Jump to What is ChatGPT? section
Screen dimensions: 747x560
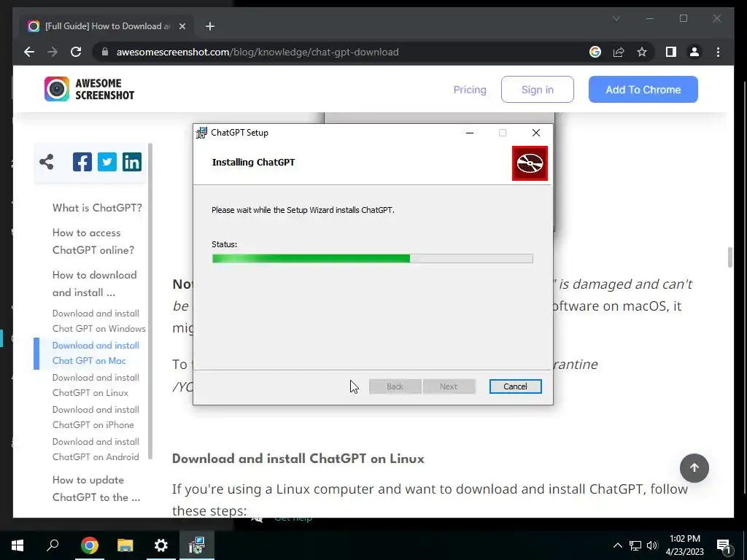(x=97, y=208)
